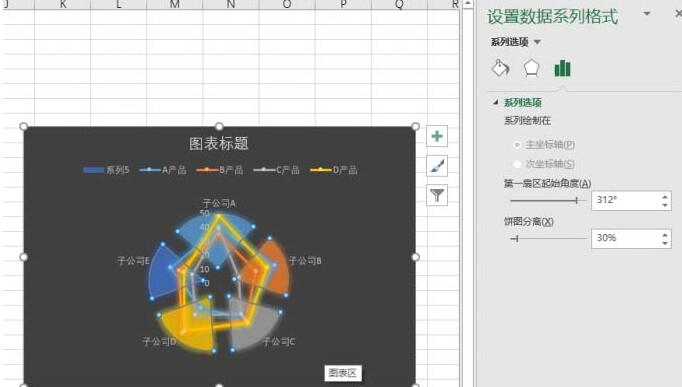Screen dimensions: 682x387
Task: Decrease angle with spinner down arrow
Action: click(665, 205)
